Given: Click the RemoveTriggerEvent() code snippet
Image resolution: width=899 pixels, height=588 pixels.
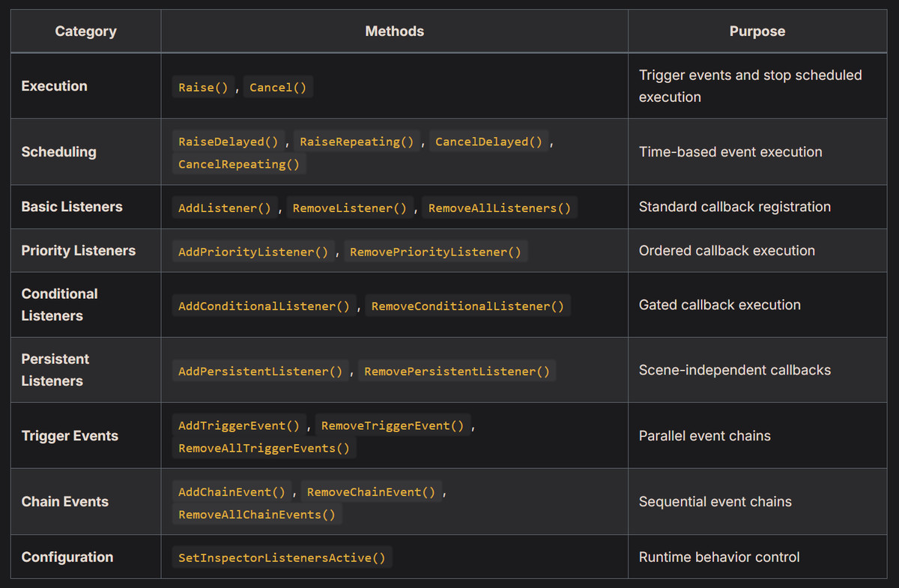Looking at the screenshot, I should [x=393, y=425].
